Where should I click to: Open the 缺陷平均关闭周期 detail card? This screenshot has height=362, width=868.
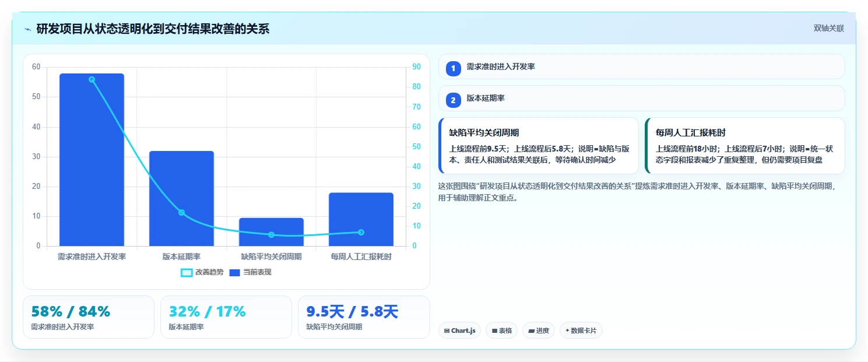pyautogui.click(x=539, y=146)
